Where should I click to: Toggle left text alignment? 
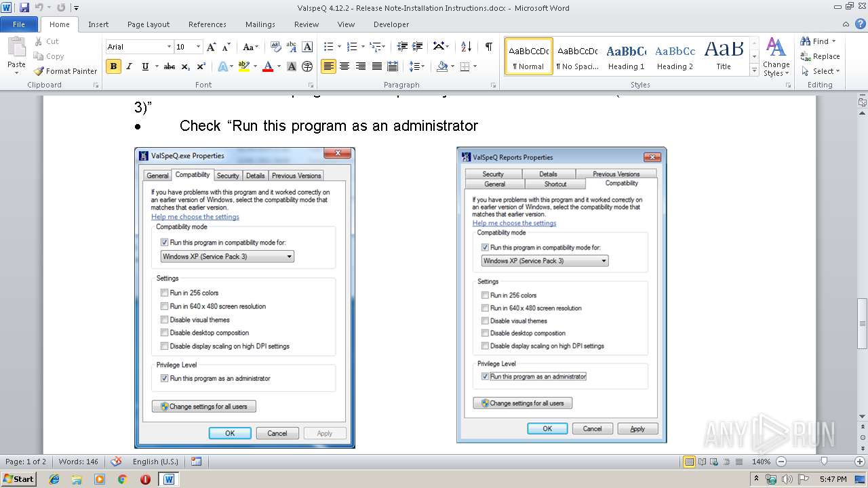click(328, 66)
